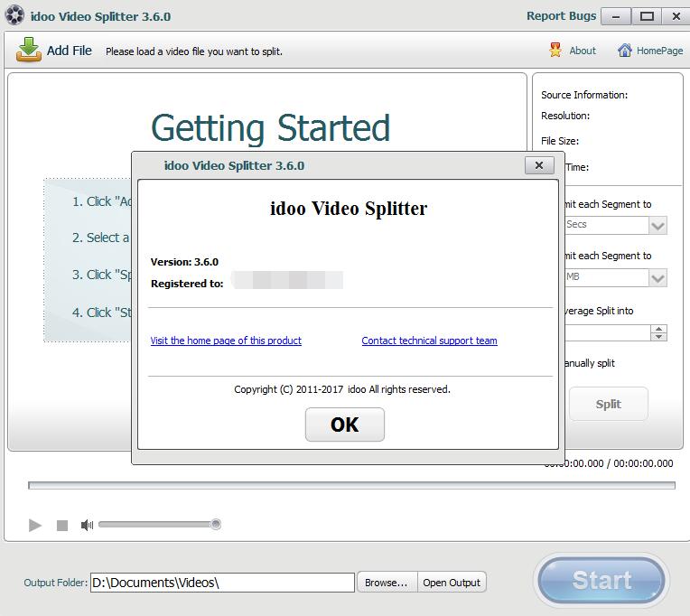
Task: Click the Browse... button
Action: pyautogui.click(x=386, y=583)
